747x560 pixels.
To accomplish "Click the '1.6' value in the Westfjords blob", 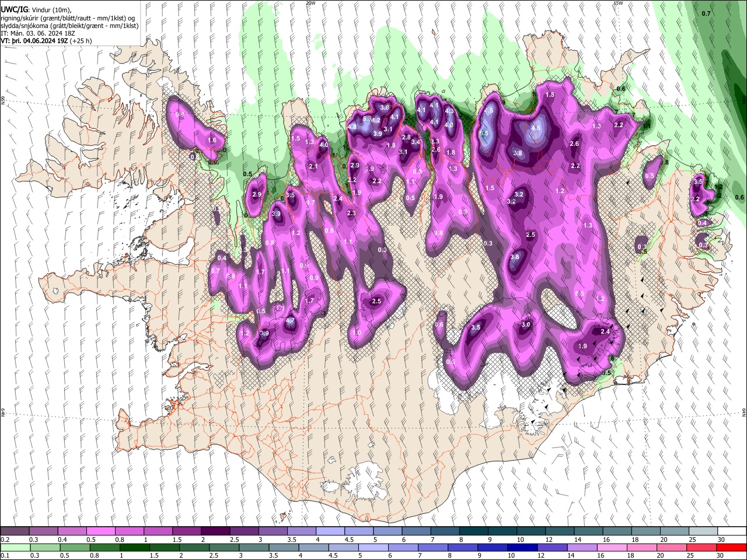I will click(212, 141).
